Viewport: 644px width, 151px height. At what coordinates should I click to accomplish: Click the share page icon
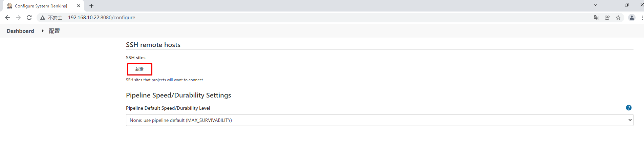click(607, 18)
